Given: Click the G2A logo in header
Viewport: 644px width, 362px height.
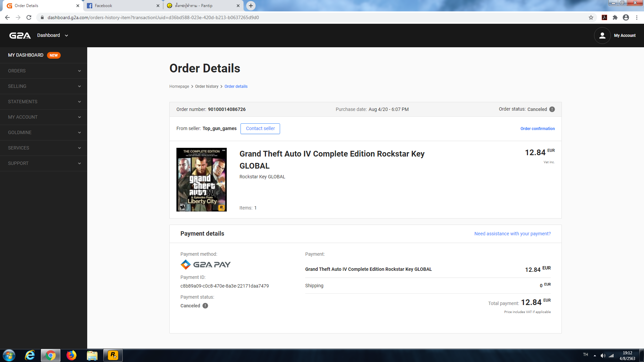Looking at the screenshot, I should pyautogui.click(x=20, y=36).
